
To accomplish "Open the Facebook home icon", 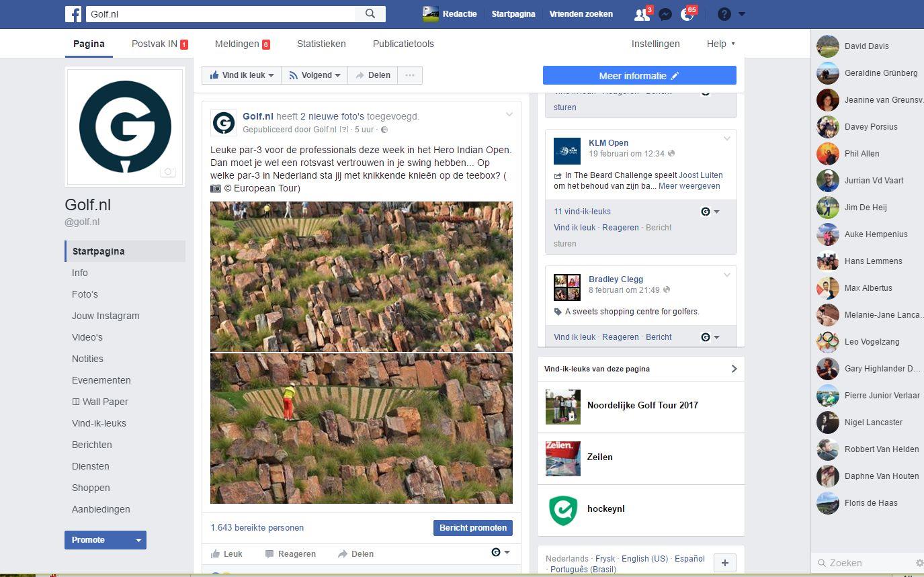I will (x=73, y=13).
